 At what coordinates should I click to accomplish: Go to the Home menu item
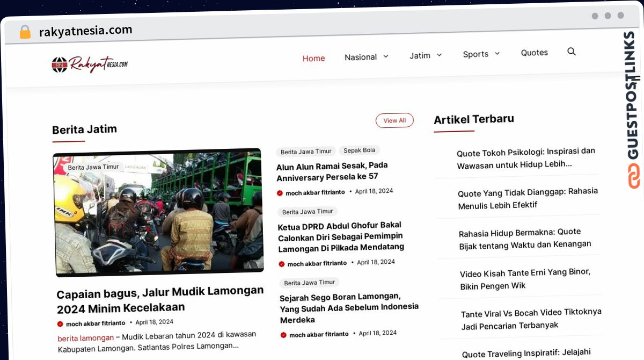click(313, 58)
